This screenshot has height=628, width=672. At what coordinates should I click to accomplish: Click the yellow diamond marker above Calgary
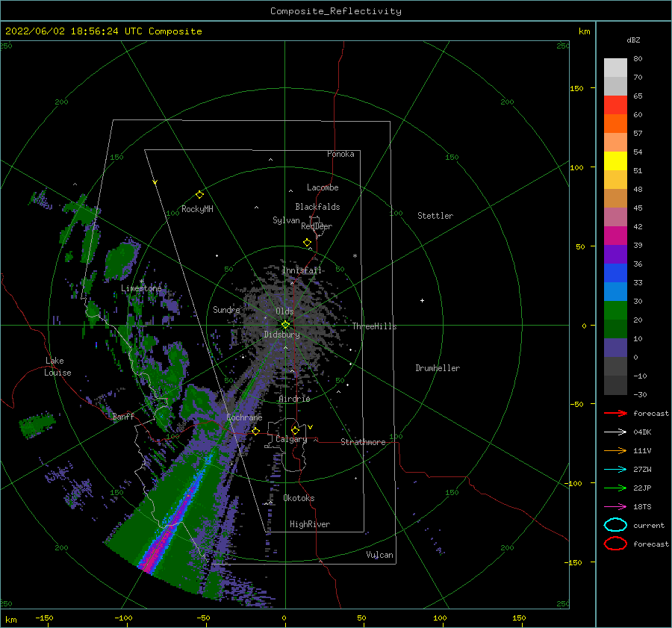click(x=295, y=430)
